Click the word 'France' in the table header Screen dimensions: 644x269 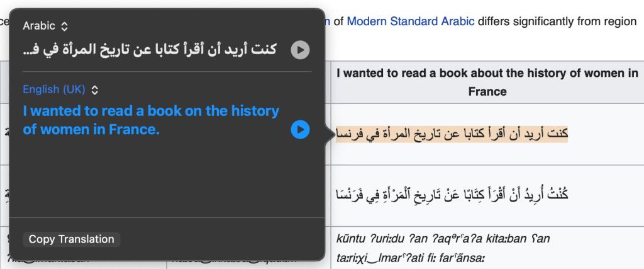point(487,91)
